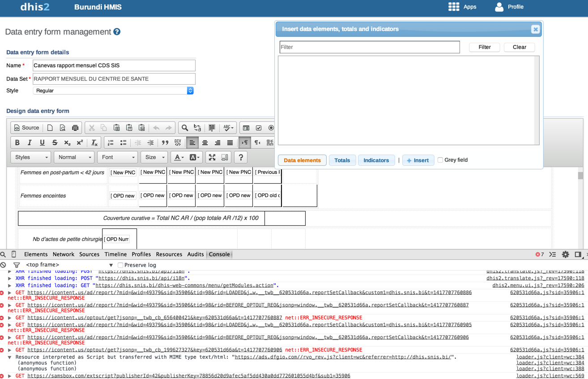The height and width of the screenshot is (379, 588).
Task: Open the Network tab in DevTools
Action: (63, 254)
